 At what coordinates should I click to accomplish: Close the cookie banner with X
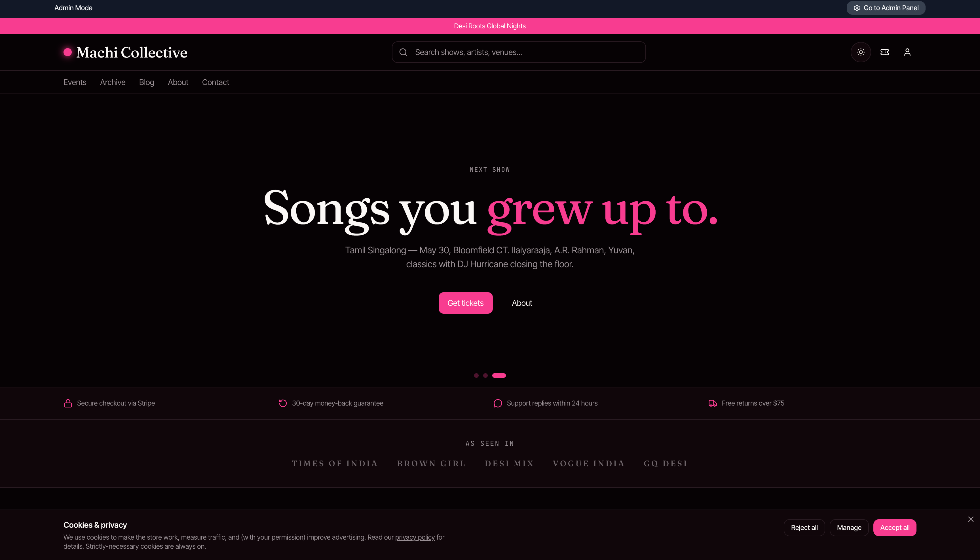click(x=970, y=519)
